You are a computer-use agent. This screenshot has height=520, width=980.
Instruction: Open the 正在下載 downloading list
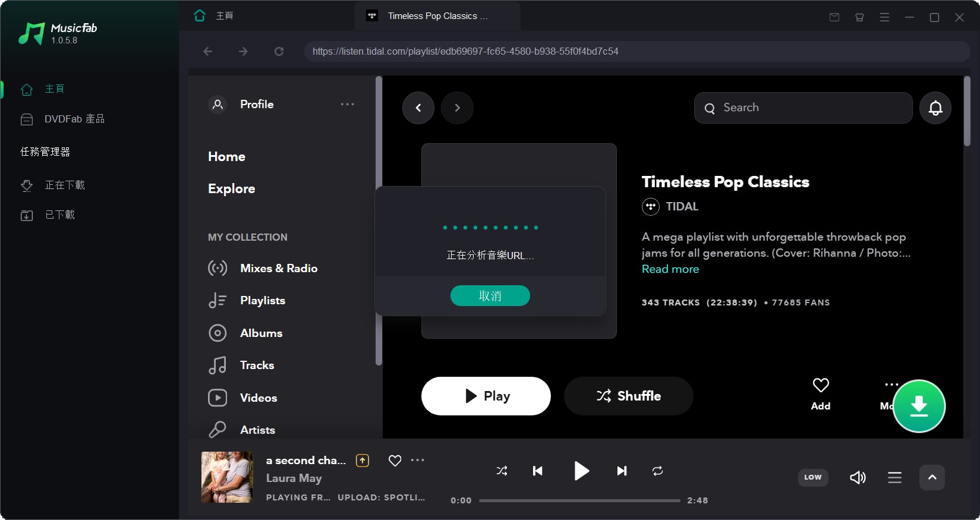click(52, 185)
